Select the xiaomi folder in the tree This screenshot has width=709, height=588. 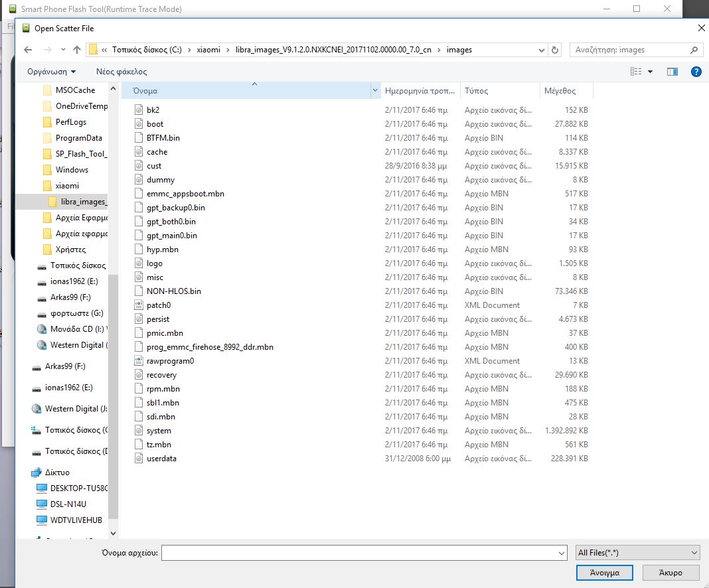click(67, 186)
